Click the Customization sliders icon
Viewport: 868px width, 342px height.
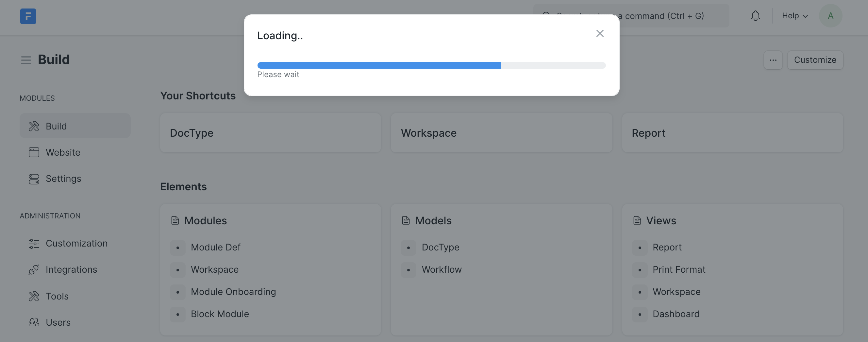click(34, 244)
